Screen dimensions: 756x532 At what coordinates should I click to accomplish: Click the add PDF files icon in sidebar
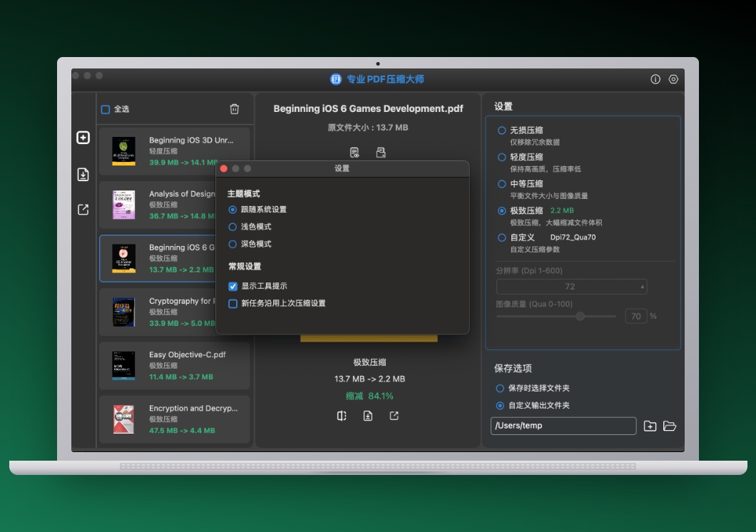coord(83,138)
